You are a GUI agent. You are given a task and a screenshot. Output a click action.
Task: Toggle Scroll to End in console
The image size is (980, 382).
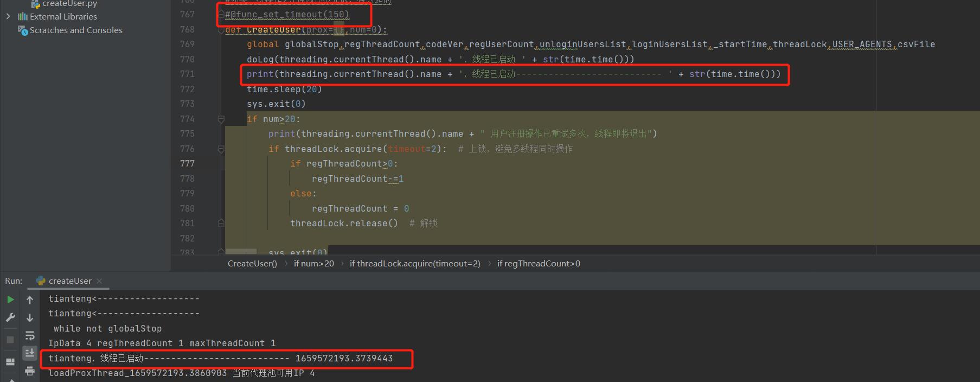click(30, 353)
